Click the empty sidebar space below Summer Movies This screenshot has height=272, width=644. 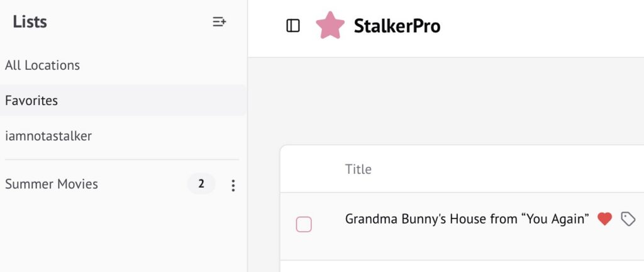119,239
